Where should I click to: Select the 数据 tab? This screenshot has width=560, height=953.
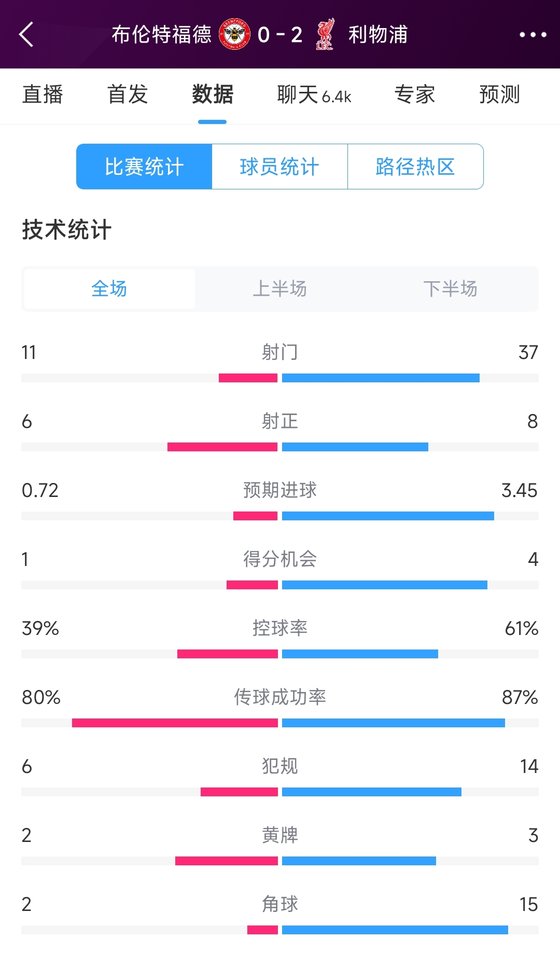213,95
